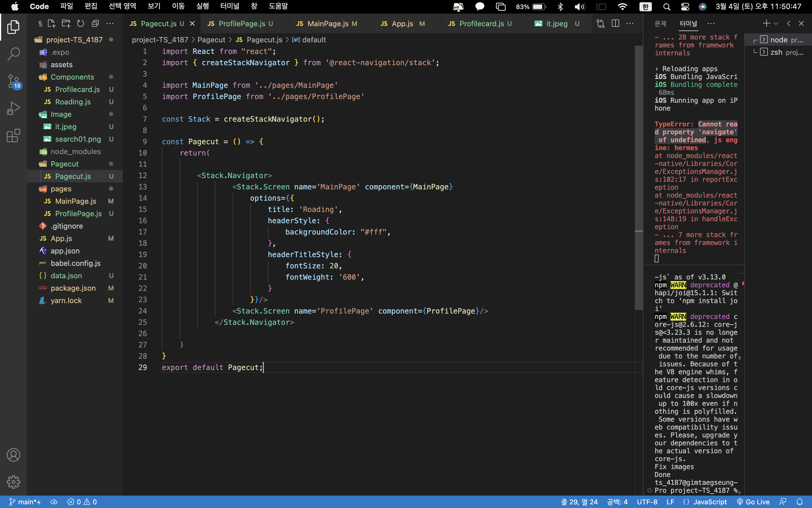
Task: Collapse the Pagecut folder
Action: [75, 164]
